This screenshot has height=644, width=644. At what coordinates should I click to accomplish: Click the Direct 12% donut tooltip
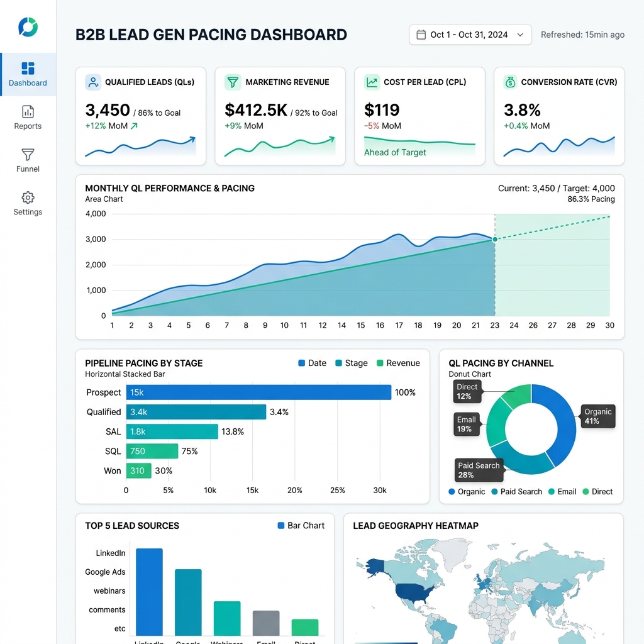coord(467,391)
